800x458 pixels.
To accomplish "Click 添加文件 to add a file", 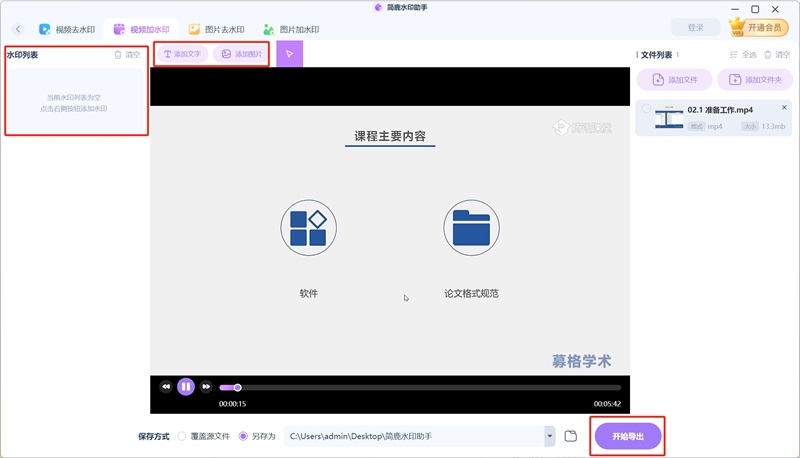I will click(x=674, y=80).
